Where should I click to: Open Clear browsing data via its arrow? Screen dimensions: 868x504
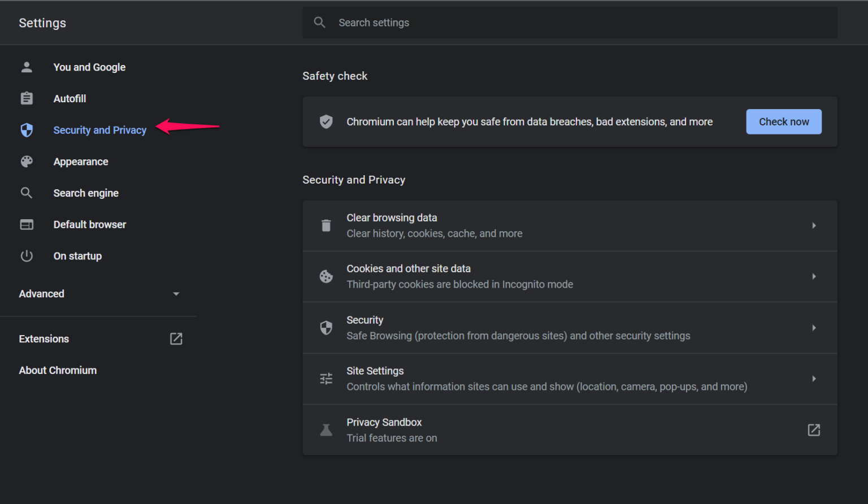(x=813, y=225)
